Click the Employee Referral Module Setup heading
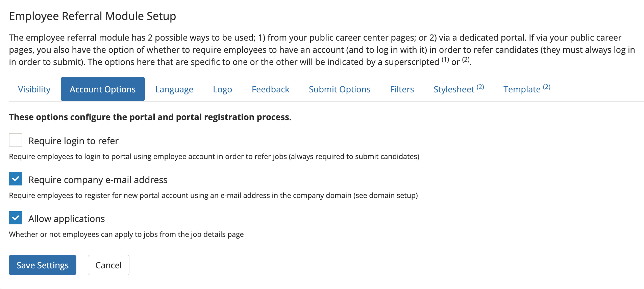The width and height of the screenshot is (644, 289). pos(93,16)
